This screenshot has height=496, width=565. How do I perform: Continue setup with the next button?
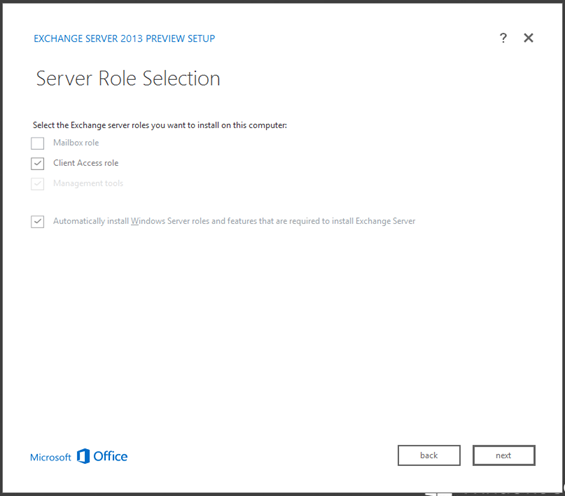(504, 455)
